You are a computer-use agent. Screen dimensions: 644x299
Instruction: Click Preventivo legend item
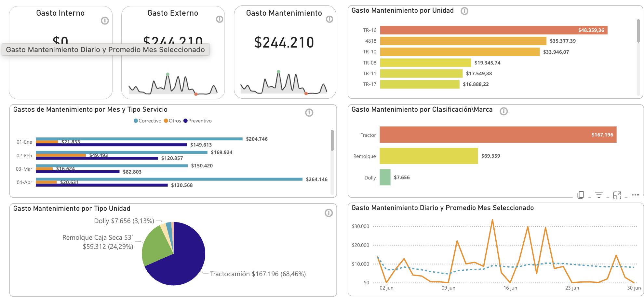point(197,121)
